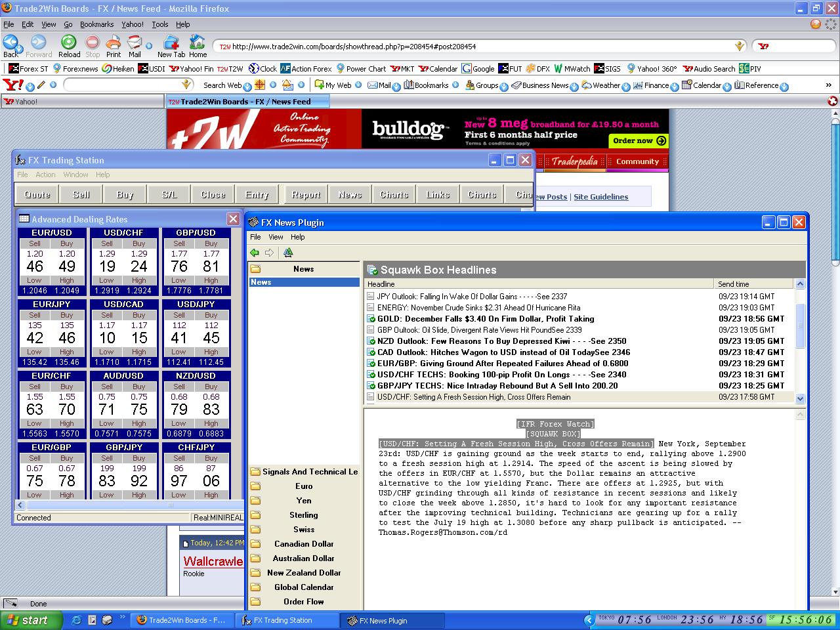Open Action menu in FX Trading Station
The width and height of the screenshot is (840, 630).
click(45, 175)
